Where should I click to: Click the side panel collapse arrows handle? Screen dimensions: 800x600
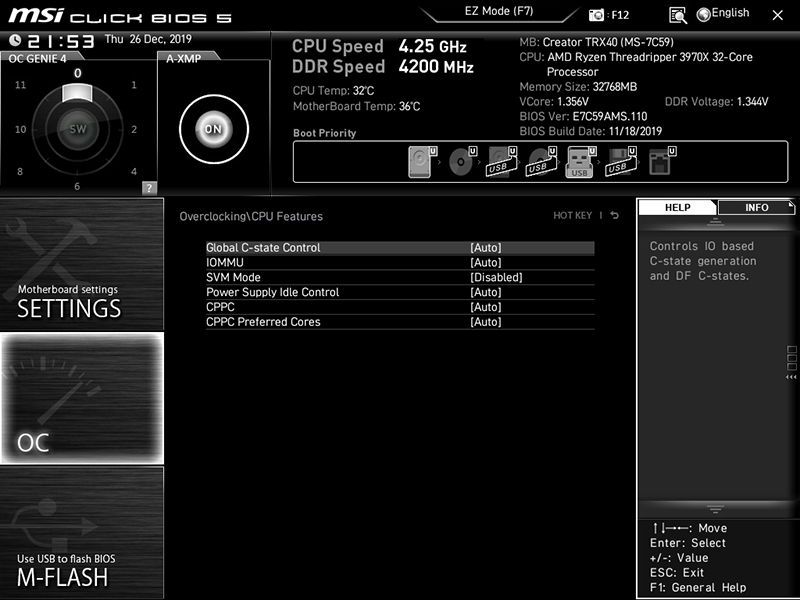coord(791,377)
